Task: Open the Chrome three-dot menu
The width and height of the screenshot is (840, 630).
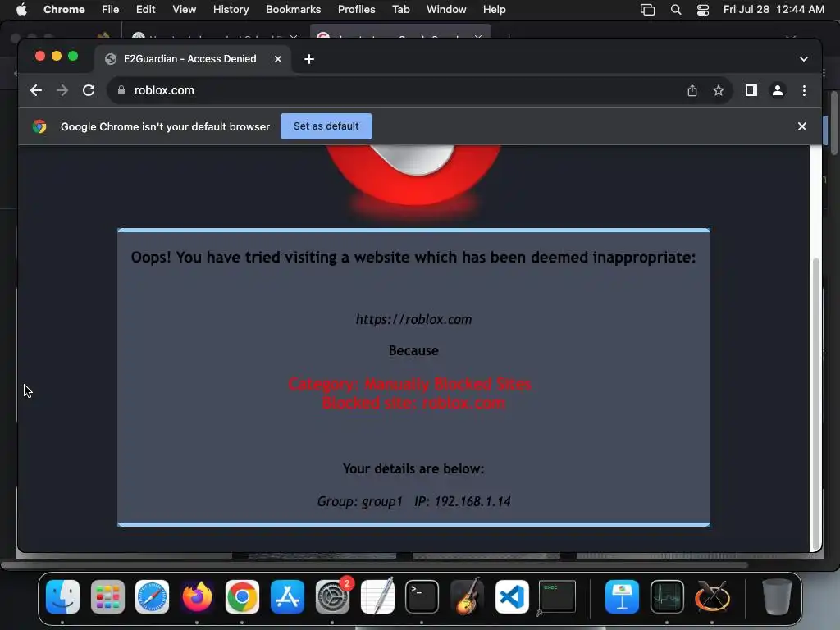Action: click(804, 90)
